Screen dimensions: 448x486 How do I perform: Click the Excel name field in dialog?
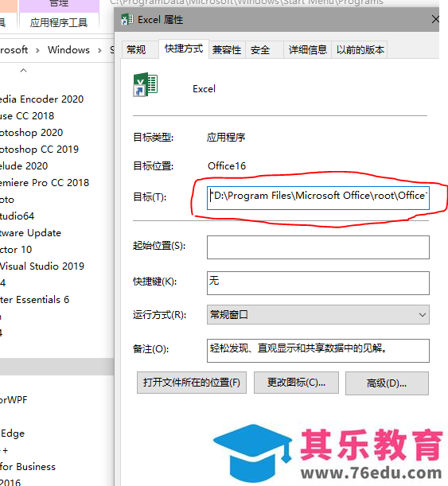(204, 89)
